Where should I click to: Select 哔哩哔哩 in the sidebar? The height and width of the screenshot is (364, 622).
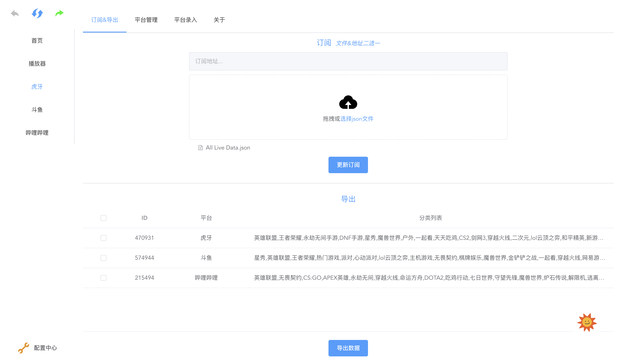click(37, 133)
